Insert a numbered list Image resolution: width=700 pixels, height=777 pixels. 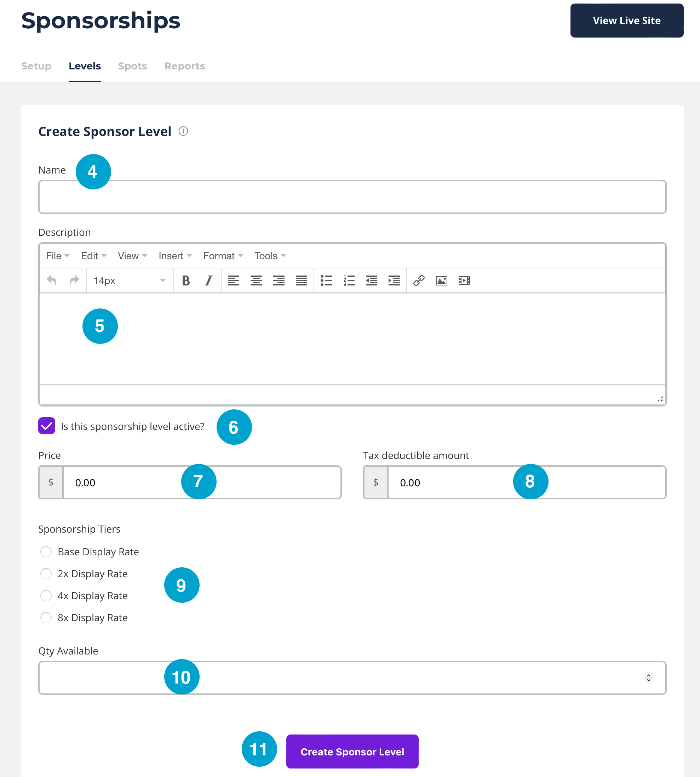(349, 280)
